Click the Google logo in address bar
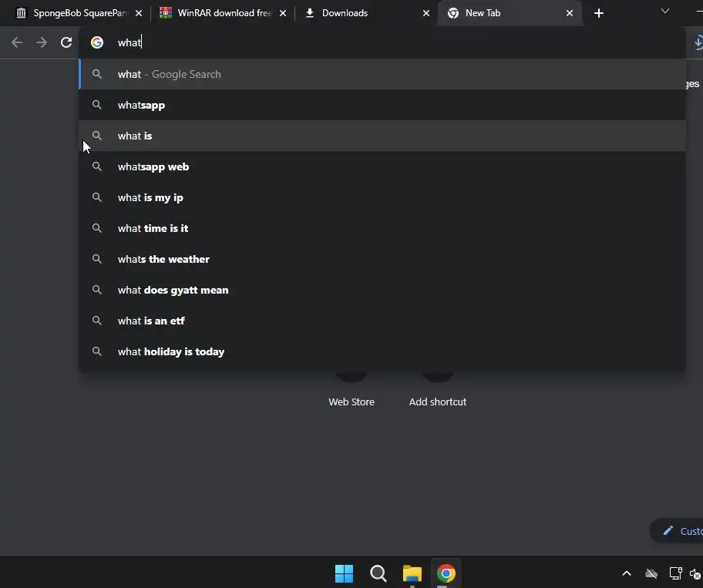Screen dimensions: 703x588 point(97,42)
